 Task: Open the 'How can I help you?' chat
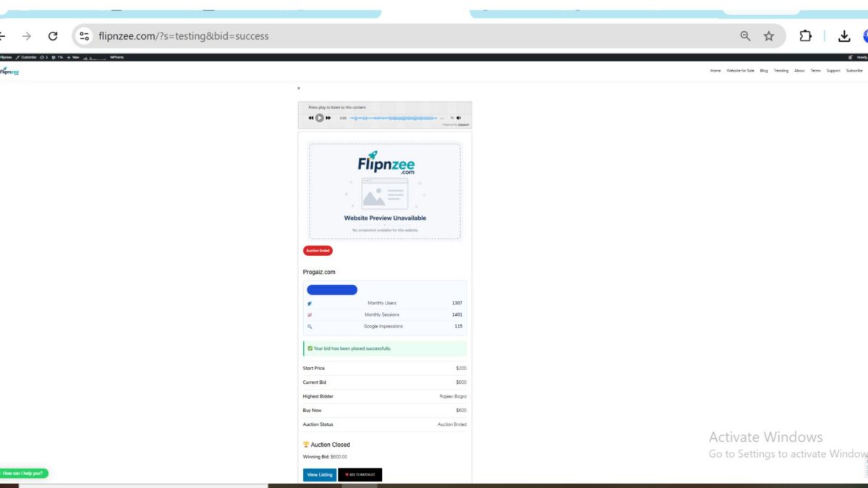coord(24,474)
